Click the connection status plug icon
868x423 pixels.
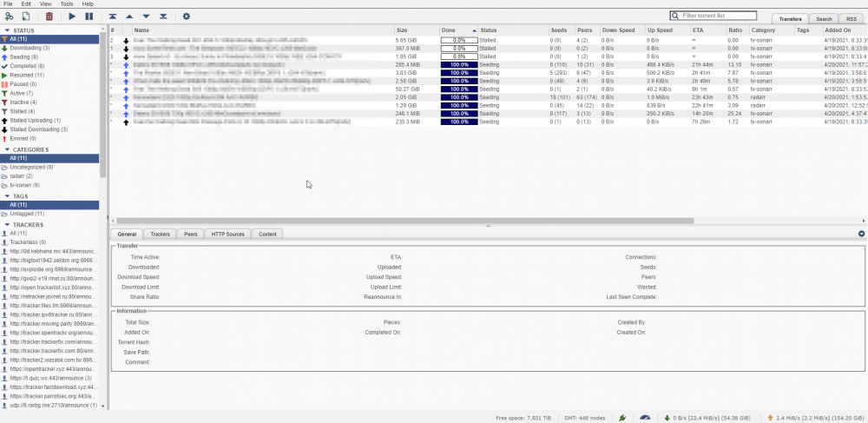point(622,418)
